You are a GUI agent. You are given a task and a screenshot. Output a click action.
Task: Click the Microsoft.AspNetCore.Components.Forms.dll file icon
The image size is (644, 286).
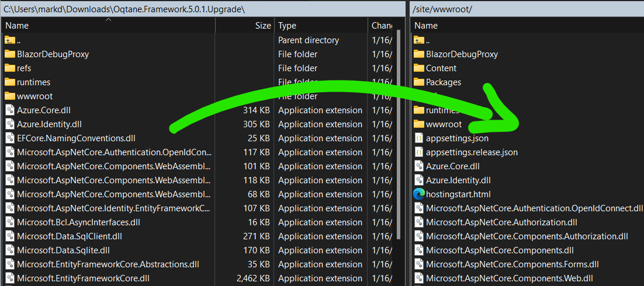(x=418, y=264)
